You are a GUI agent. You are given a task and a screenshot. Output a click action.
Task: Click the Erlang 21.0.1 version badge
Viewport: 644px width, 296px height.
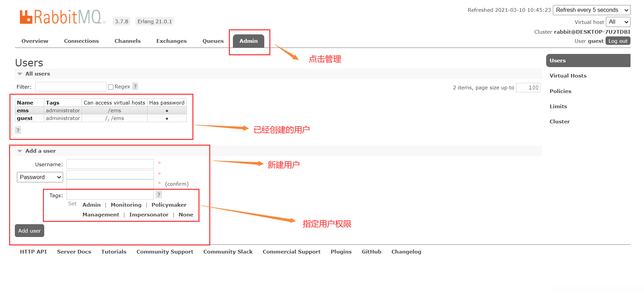coord(155,22)
